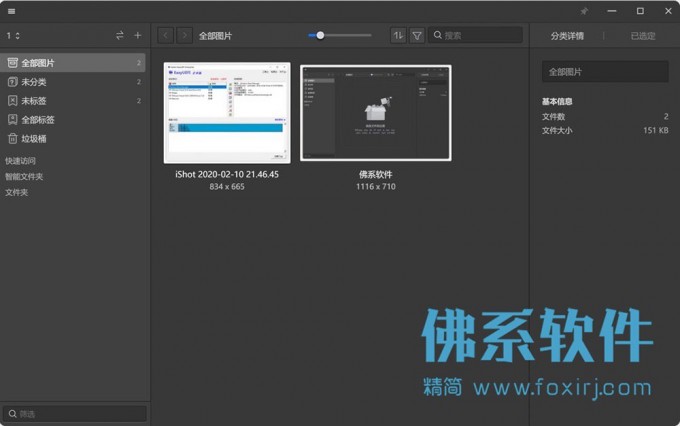Go forward with the right arrow button
The width and height of the screenshot is (680, 426).
click(184, 36)
